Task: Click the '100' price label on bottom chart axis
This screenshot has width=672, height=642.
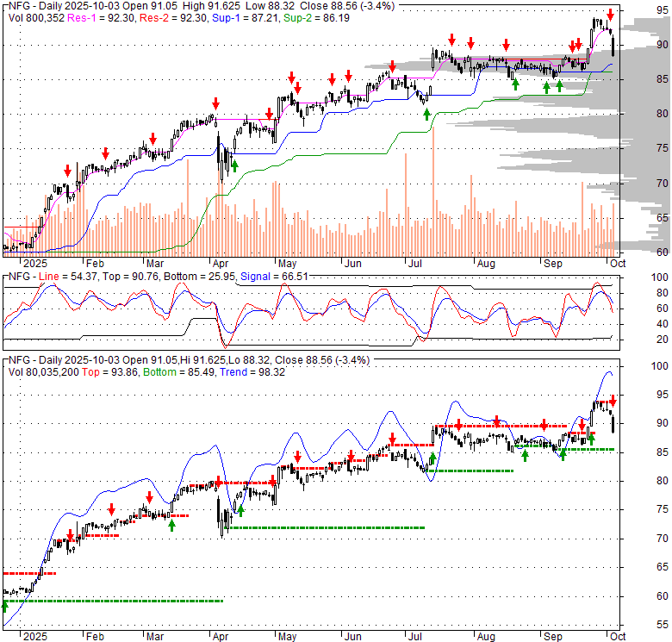Action: 660,366
